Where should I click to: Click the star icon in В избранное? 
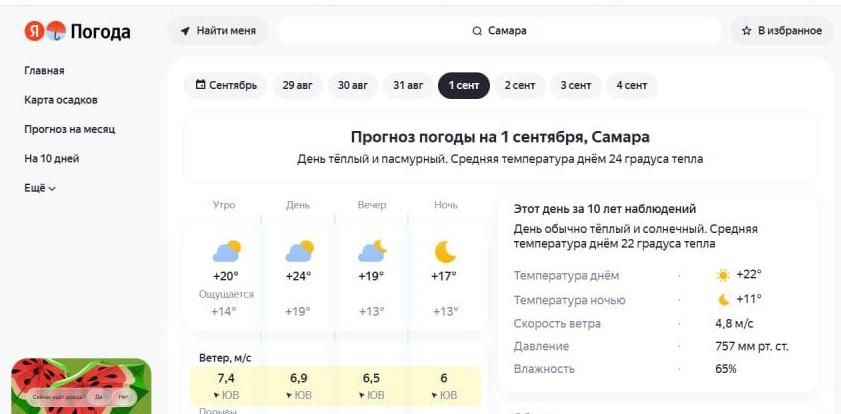point(746,31)
